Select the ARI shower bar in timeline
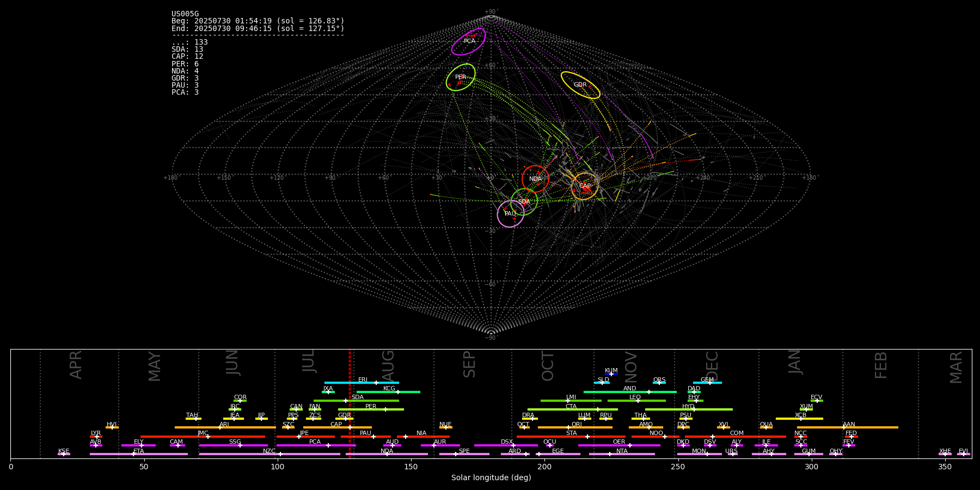This screenshot has width=980, height=490. click(225, 427)
